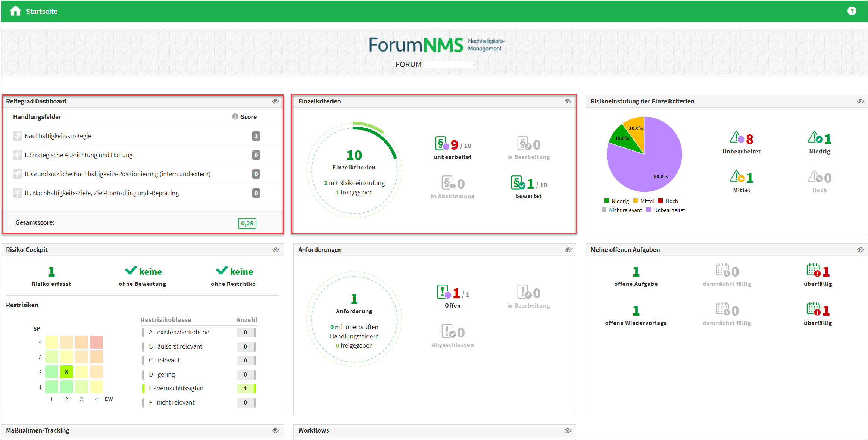Click the home icon in header

tap(15, 11)
